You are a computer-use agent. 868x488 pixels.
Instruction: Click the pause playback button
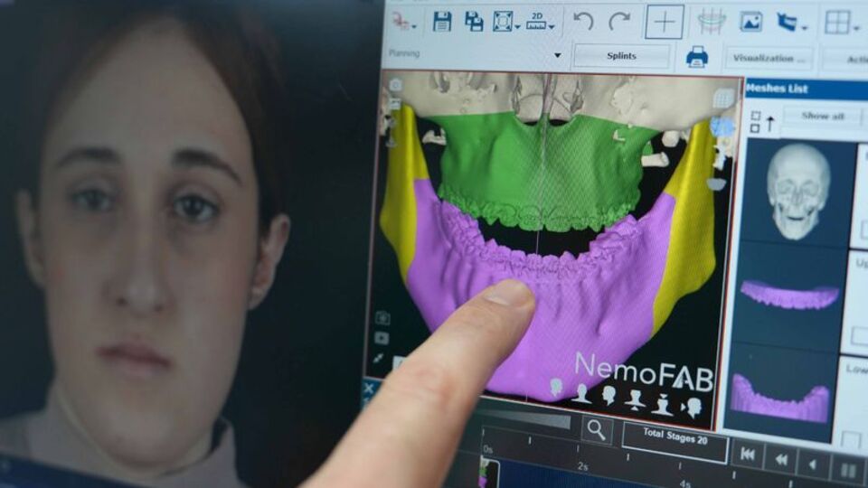[847, 471]
